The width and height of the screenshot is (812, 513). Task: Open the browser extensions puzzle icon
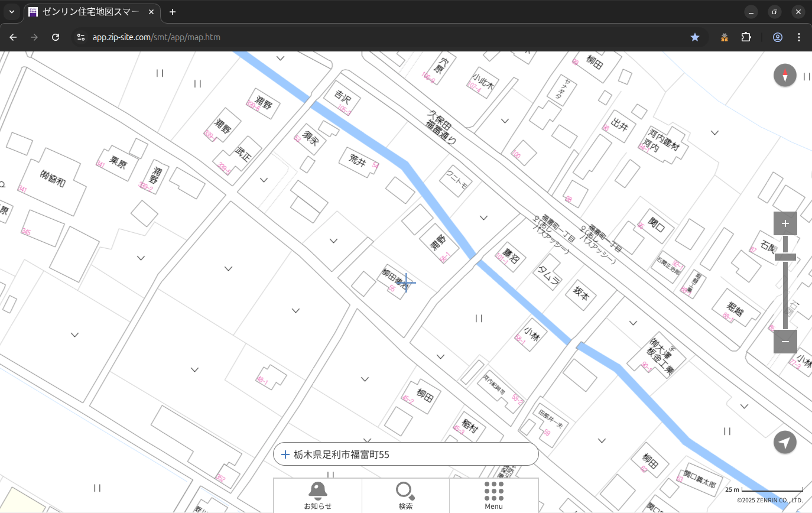click(746, 37)
